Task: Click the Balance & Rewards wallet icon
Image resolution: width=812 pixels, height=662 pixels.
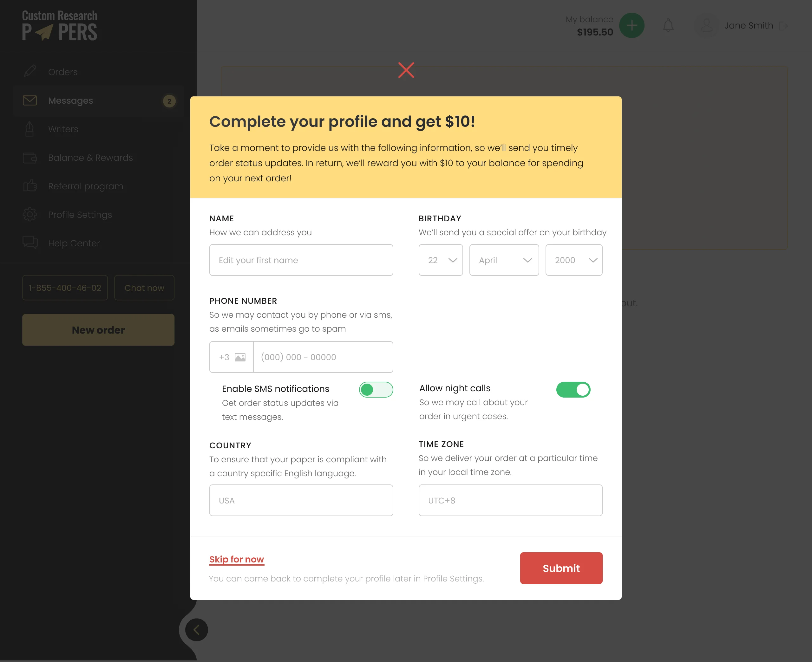Action: [x=30, y=158]
